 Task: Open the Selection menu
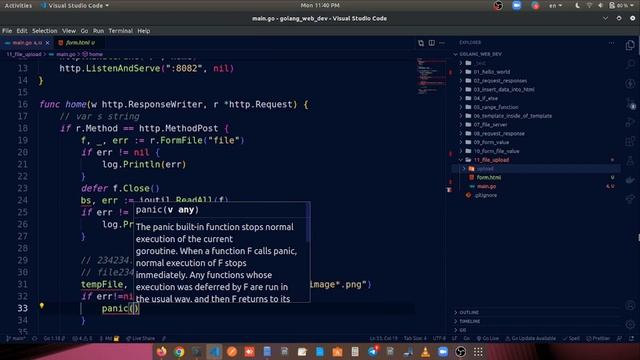tap(44, 31)
